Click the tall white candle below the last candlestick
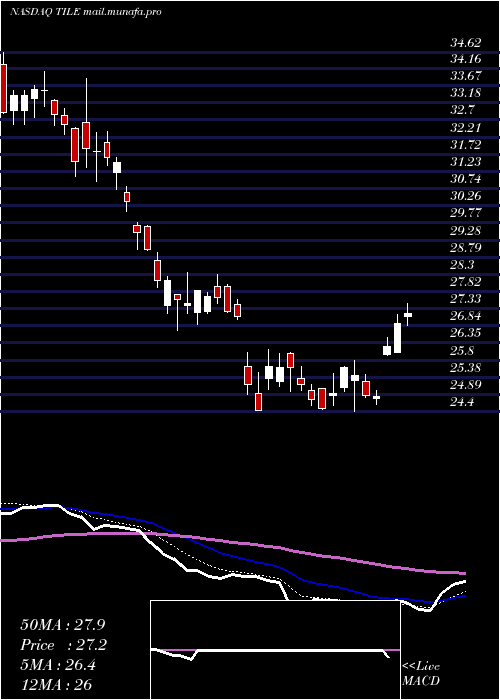Image resolution: width=500 pixels, height=700 pixels. [x=397, y=338]
